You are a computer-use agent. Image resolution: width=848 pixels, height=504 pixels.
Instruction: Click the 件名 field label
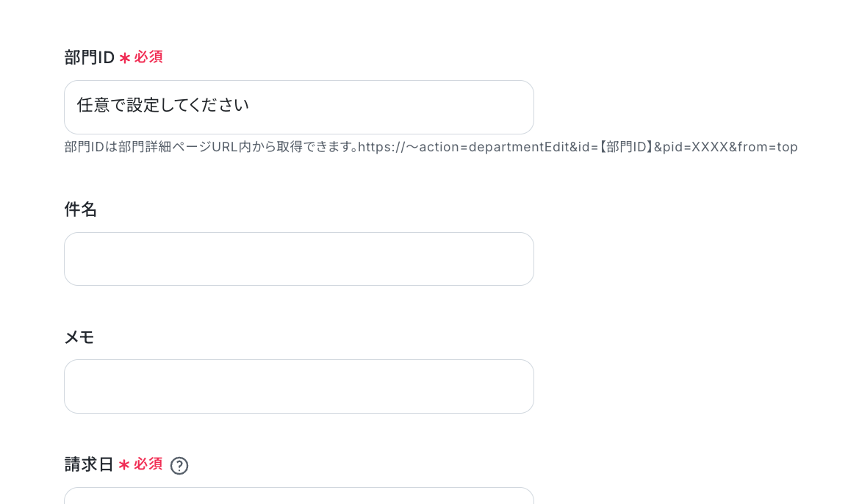pyautogui.click(x=81, y=209)
